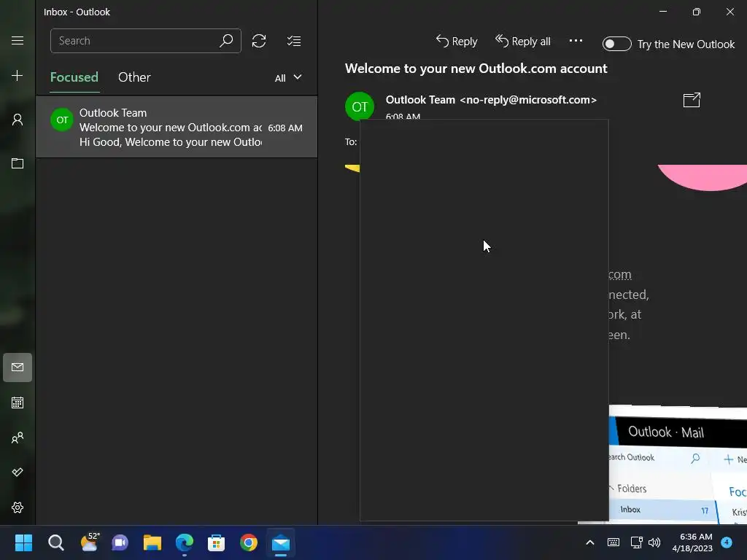
Task: Reply to the welcome email
Action: [457, 42]
